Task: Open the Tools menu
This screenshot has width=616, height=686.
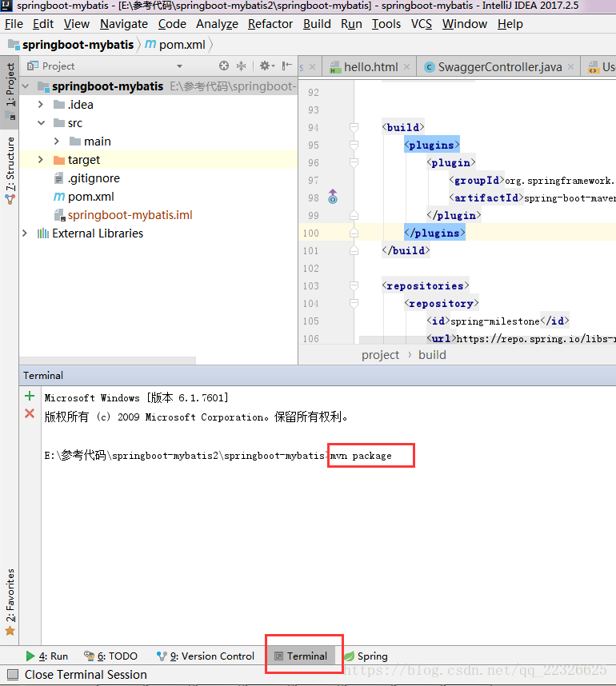Action: coord(386,24)
